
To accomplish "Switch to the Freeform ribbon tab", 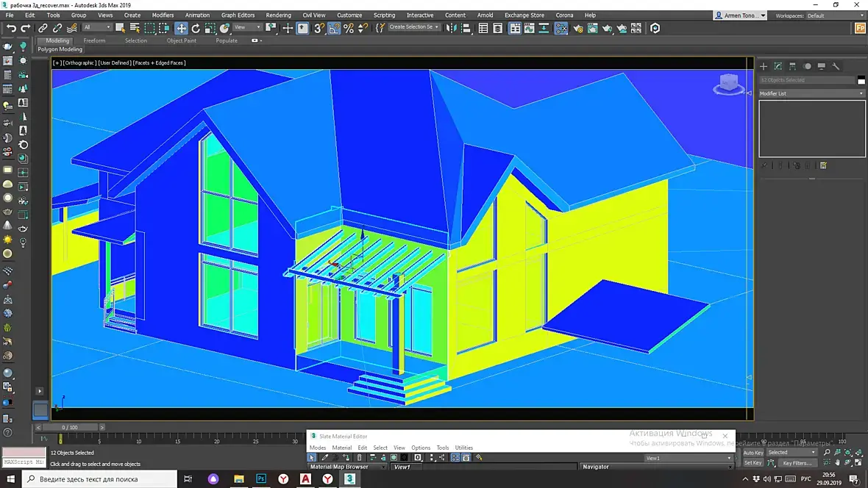I will pos(94,40).
